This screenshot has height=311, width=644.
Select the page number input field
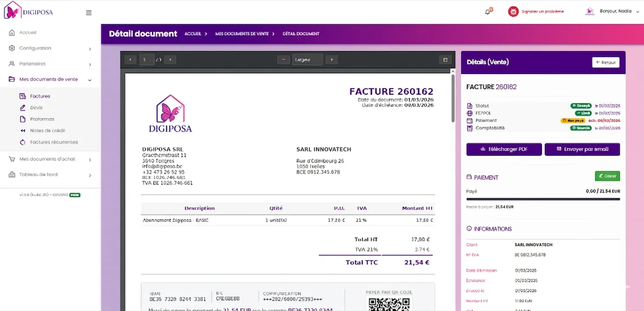pyautogui.click(x=146, y=59)
